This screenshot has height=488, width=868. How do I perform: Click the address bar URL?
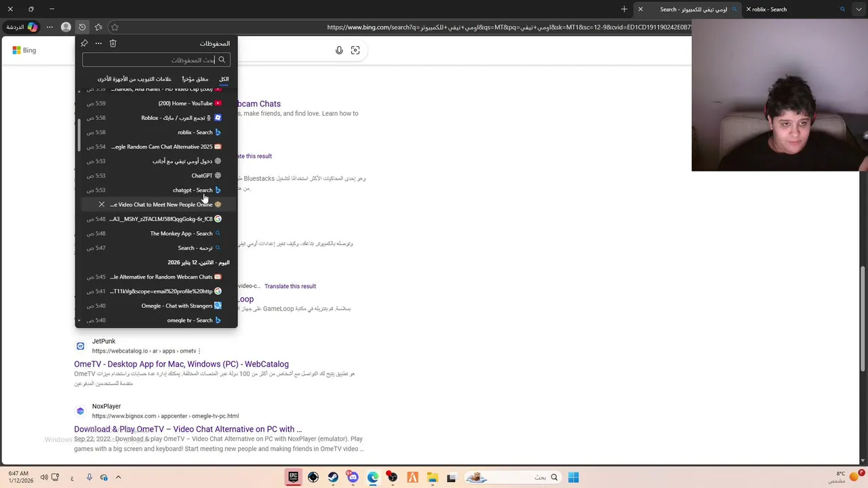pos(509,27)
